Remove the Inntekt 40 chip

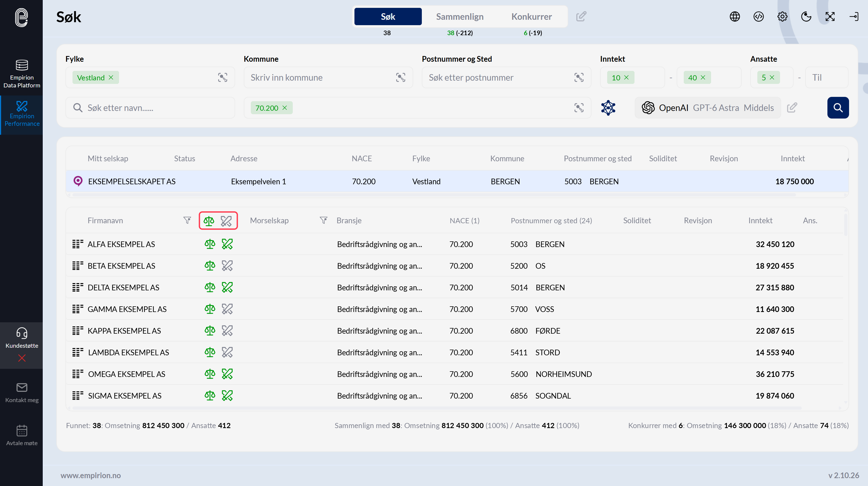(703, 77)
